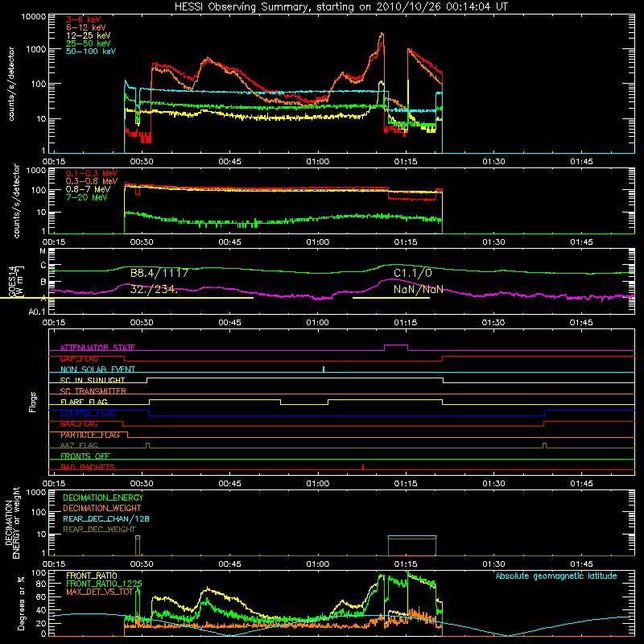This screenshot has width=644, height=644.
Task: Click the yellow flare interval bar under C1.1
Action: click(x=391, y=298)
